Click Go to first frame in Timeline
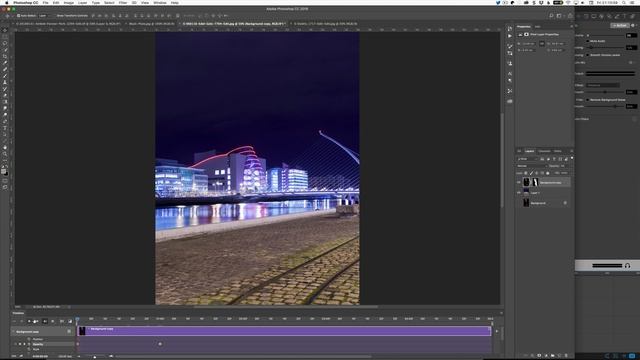Viewport: 640px width, 360px height. coord(15,322)
